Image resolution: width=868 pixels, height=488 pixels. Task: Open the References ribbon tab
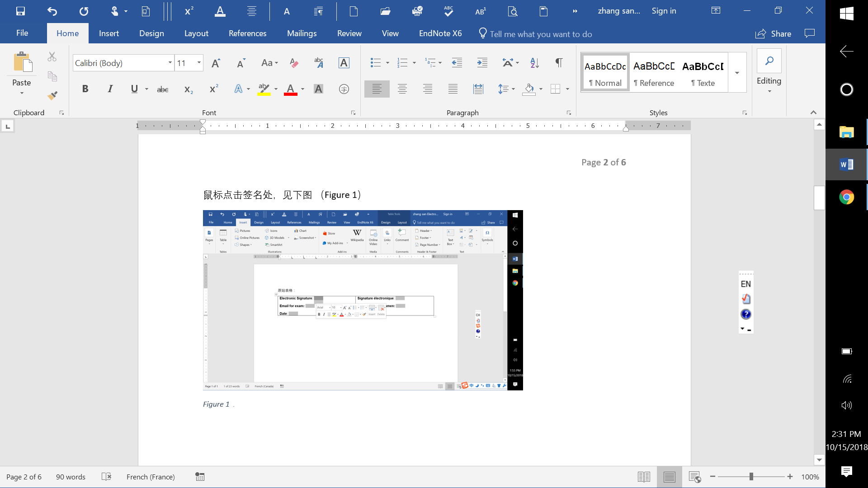coord(247,33)
